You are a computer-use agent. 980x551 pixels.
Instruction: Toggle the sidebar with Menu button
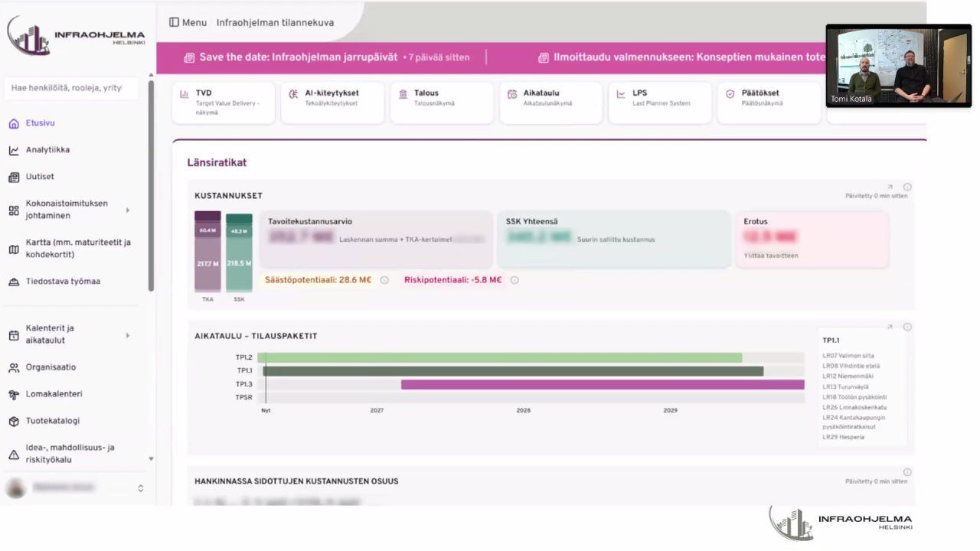(x=188, y=22)
